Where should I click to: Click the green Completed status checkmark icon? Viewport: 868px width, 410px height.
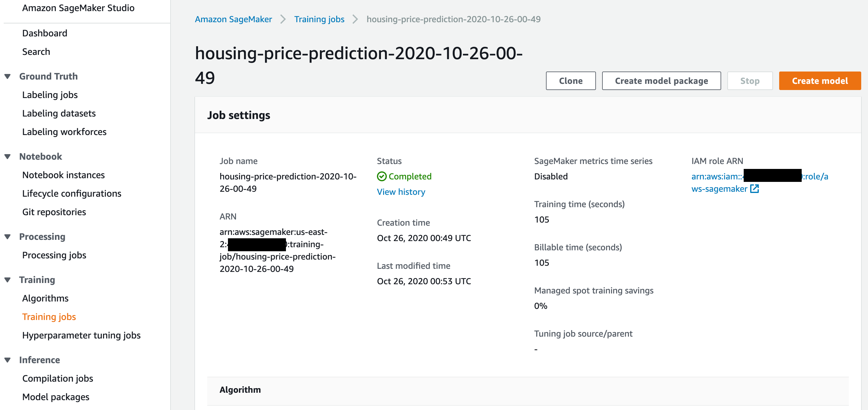382,176
